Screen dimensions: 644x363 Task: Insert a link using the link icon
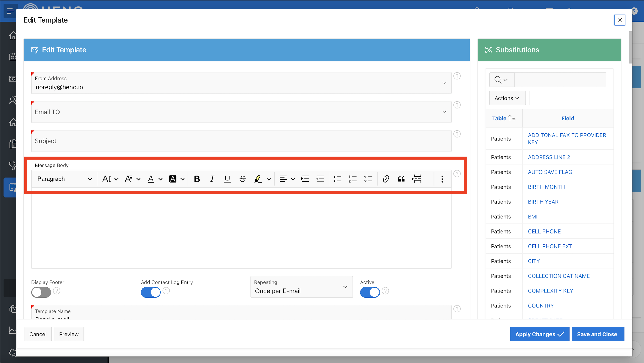point(386,179)
